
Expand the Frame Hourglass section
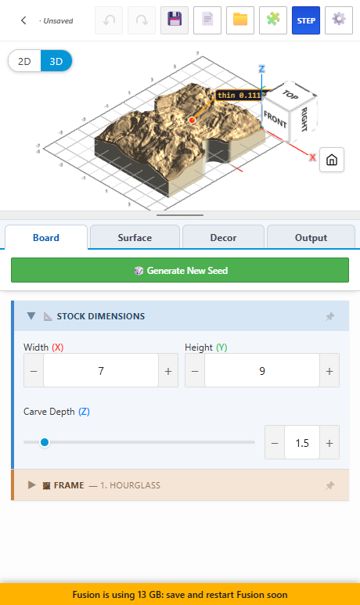pyautogui.click(x=32, y=485)
